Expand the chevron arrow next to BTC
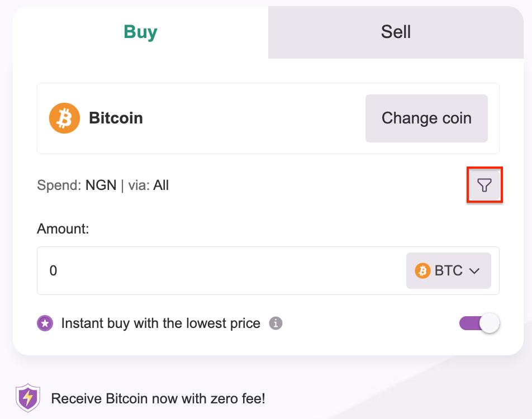Screen dimensions: 532x419 pos(474,271)
